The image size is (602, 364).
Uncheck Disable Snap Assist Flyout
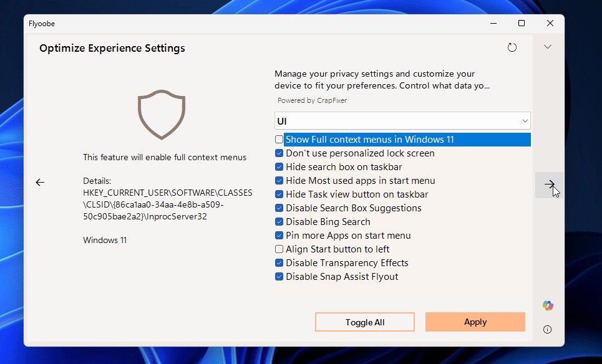(x=279, y=277)
